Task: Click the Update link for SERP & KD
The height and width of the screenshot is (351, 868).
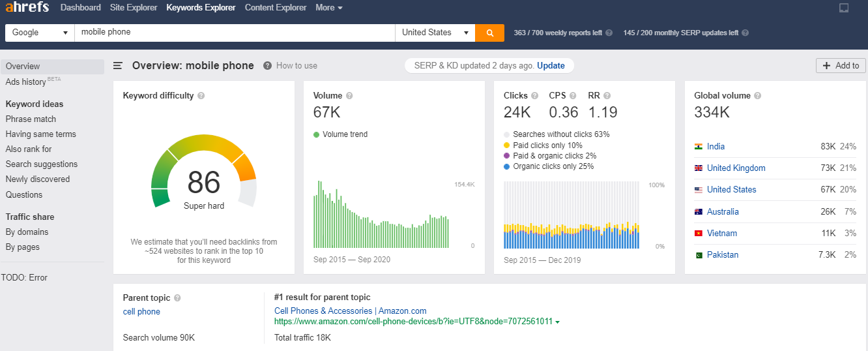Action: coord(551,65)
